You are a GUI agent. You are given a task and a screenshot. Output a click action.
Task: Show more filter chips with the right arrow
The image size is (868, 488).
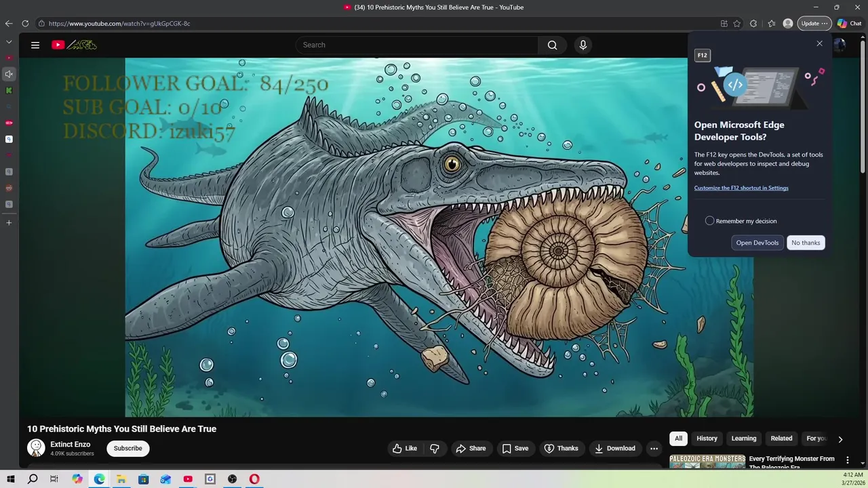(x=840, y=439)
